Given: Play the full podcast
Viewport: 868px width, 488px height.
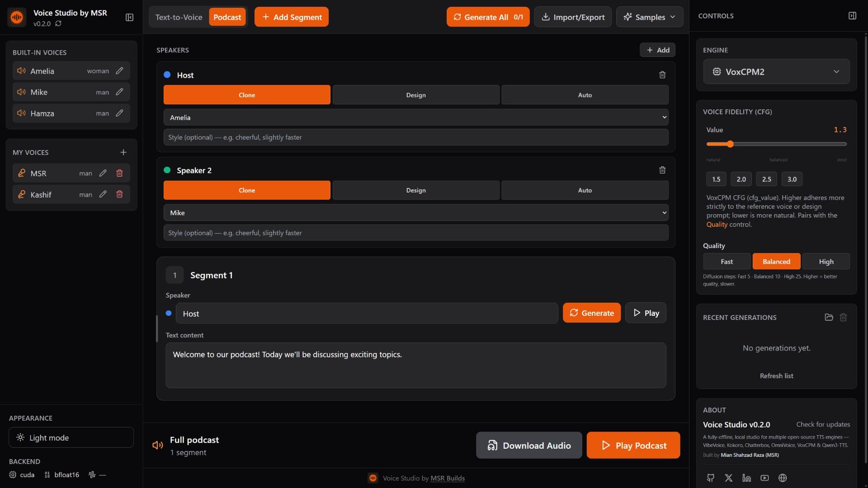Looking at the screenshot, I should (x=633, y=446).
